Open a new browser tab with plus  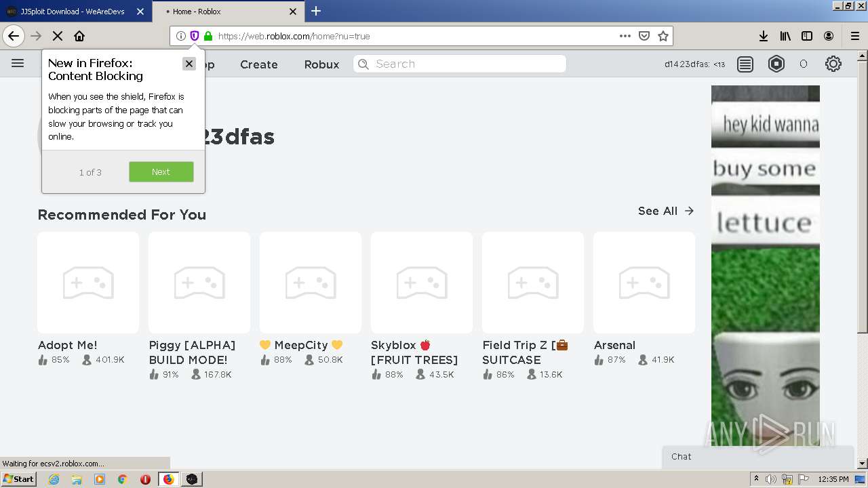tap(316, 11)
